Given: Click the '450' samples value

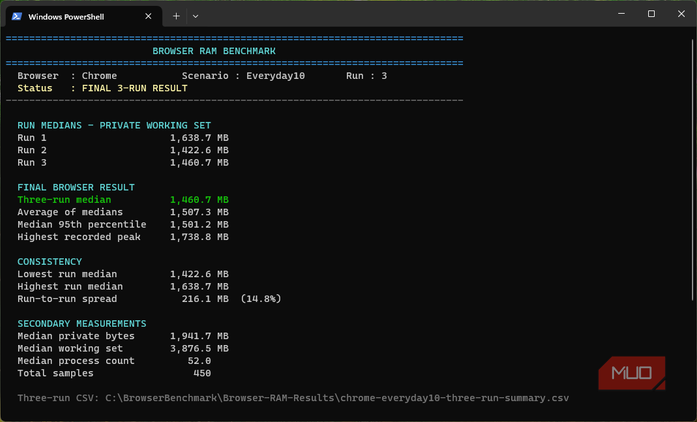Looking at the screenshot, I should click(202, 374).
